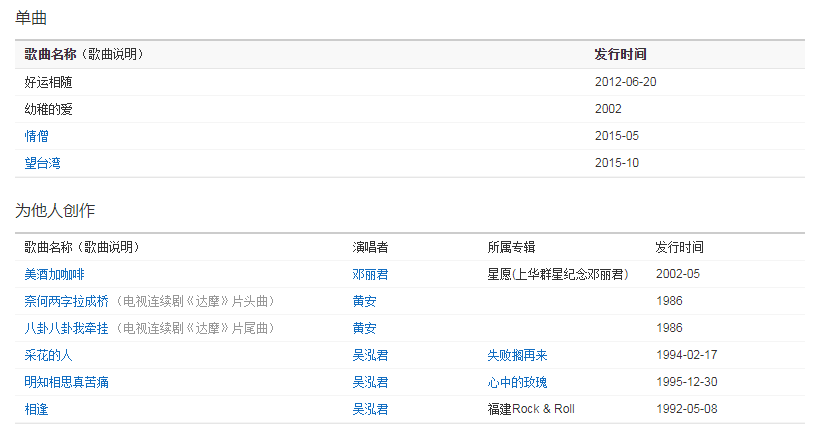Open the 情僧 song link
The width and height of the screenshot is (823, 430).
(37, 136)
